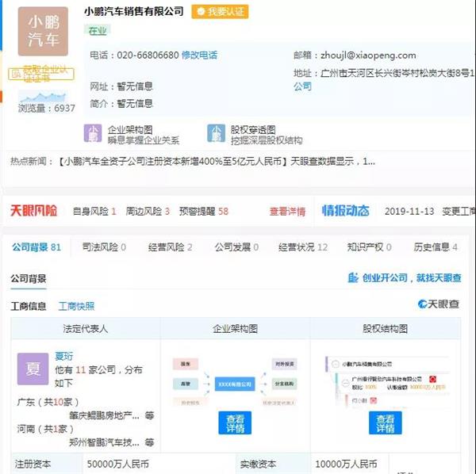Screen dimensions: 476x474
Task: Open 查看详情 link in risk bar
Action: pyautogui.click(x=287, y=212)
